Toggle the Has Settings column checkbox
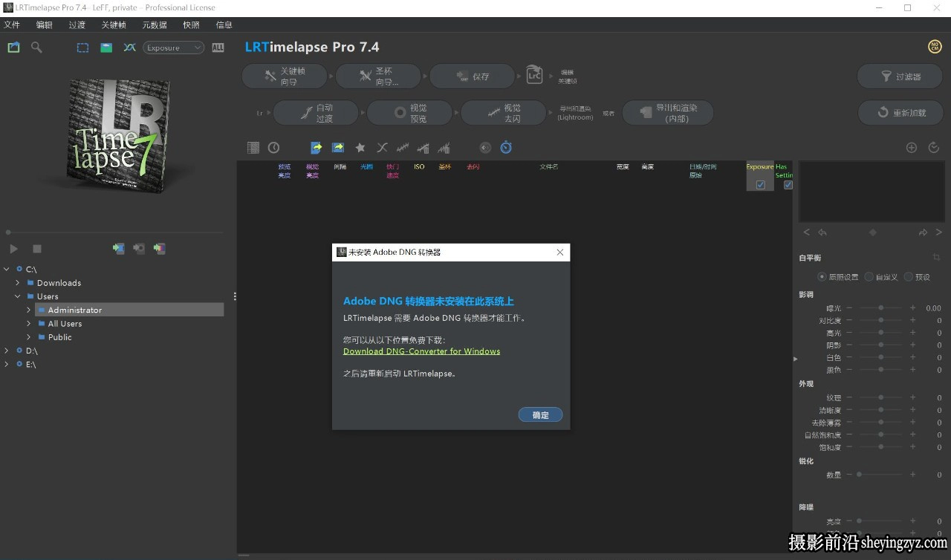 (788, 185)
